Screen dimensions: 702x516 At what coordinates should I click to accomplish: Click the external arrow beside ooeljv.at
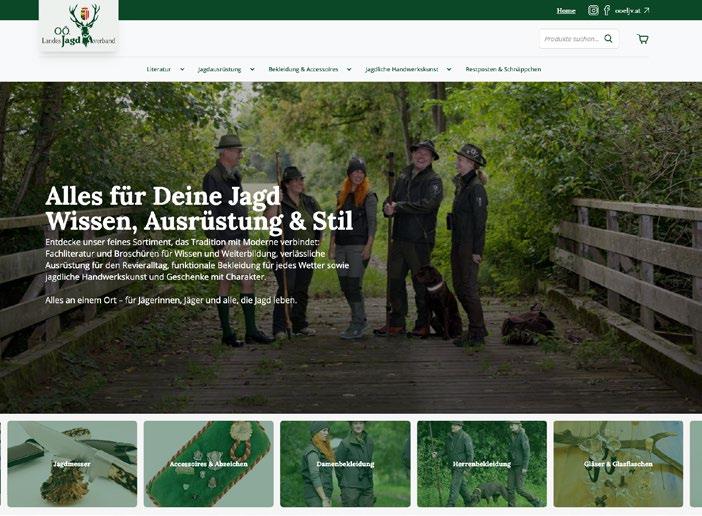tap(646, 10)
